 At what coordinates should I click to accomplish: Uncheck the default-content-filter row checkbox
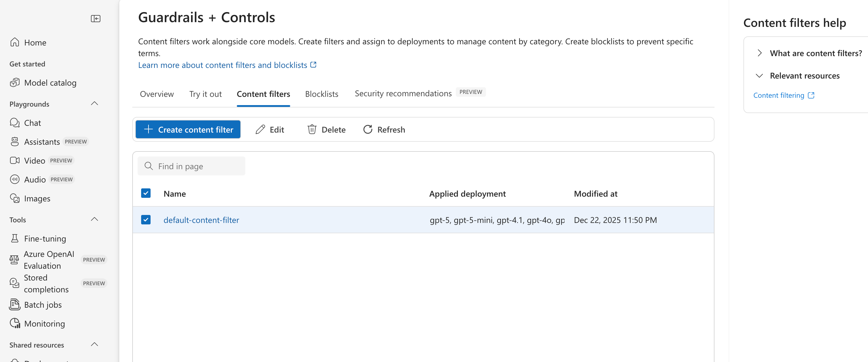pyautogui.click(x=146, y=220)
